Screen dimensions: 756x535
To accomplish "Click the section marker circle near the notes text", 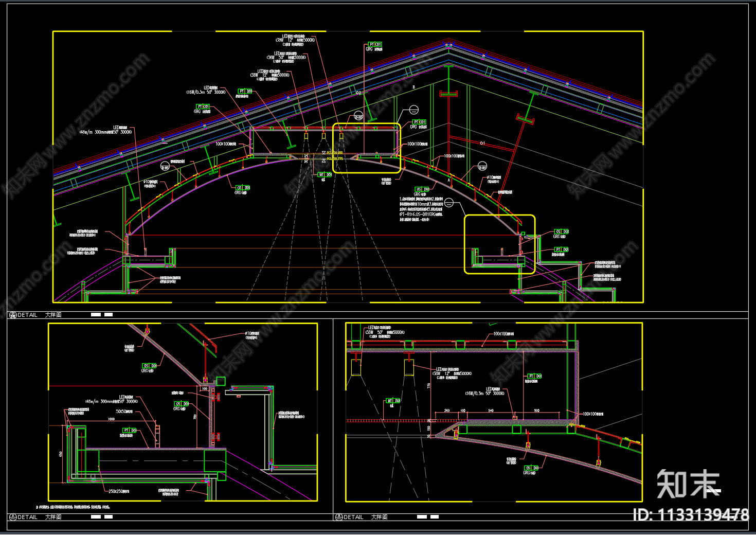I will [x=449, y=203].
